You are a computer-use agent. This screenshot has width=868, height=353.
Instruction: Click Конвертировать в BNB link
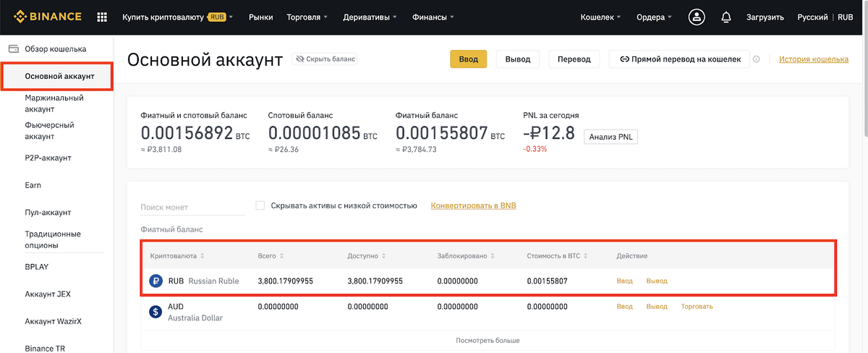(x=473, y=205)
